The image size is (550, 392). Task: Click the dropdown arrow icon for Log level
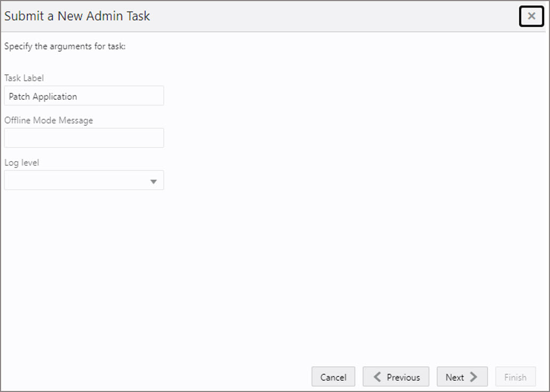(154, 180)
